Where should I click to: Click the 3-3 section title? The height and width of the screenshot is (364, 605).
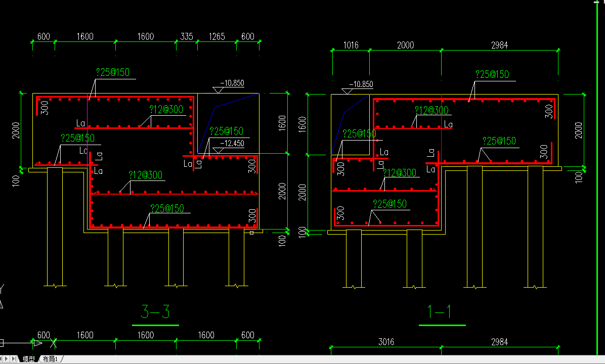click(155, 311)
